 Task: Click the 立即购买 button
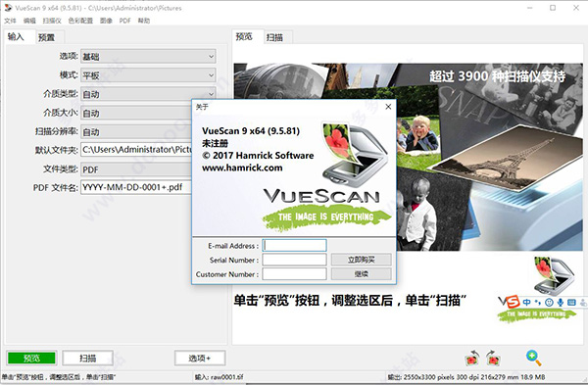(x=361, y=260)
